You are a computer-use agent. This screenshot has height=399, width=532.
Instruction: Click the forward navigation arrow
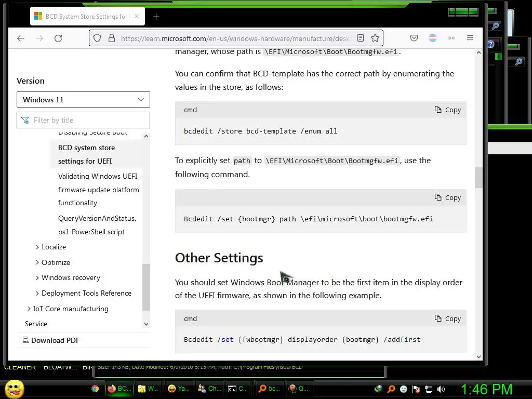39,38
